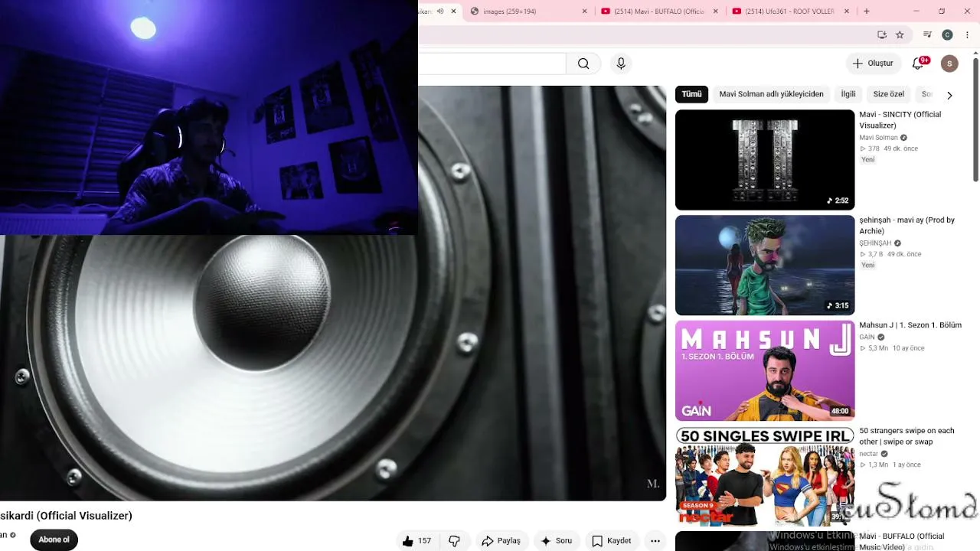Open the nectar channel link
Image resolution: width=980 pixels, height=551 pixels.
[x=868, y=454]
